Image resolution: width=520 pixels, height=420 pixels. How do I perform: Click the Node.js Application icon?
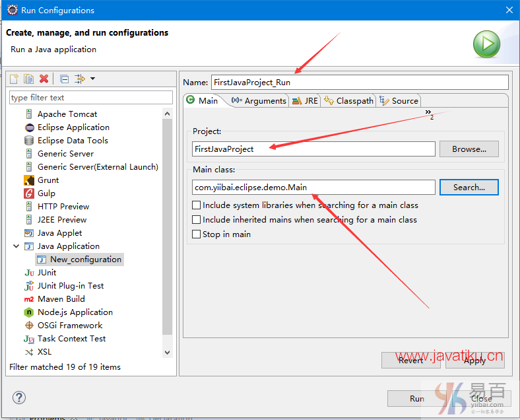point(29,312)
